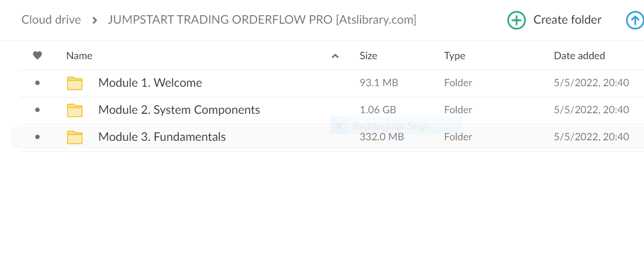Click the heart favorites column icon
The height and width of the screenshot is (258, 644).
(37, 56)
